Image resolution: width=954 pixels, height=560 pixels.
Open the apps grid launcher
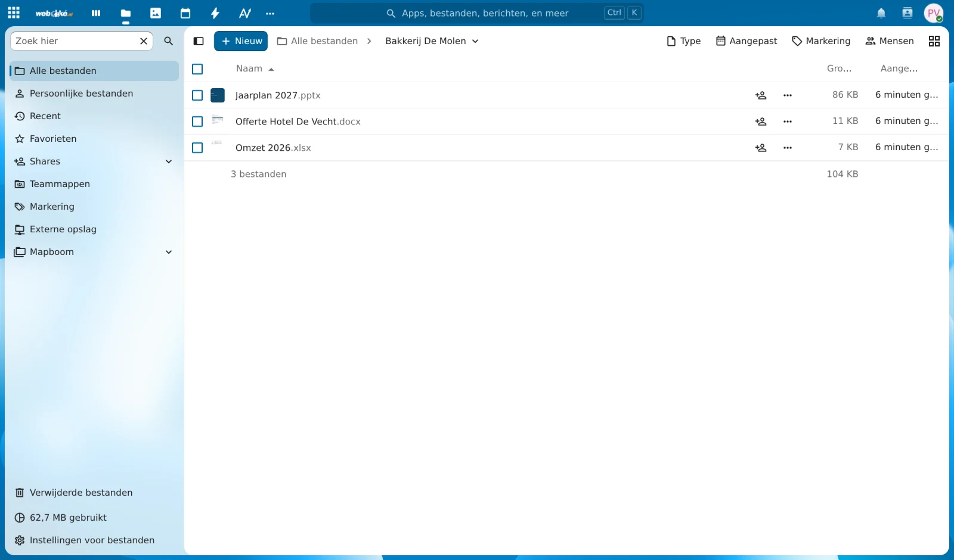pos(14,13)
